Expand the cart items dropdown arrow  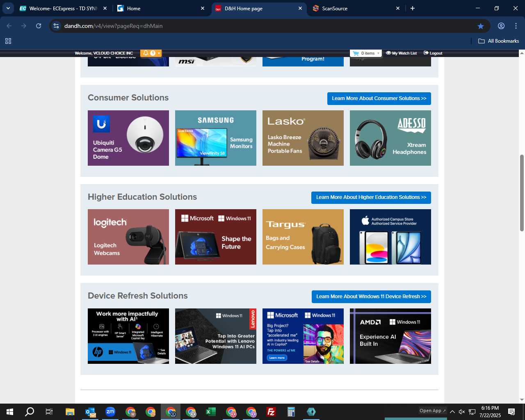(378, 53)
